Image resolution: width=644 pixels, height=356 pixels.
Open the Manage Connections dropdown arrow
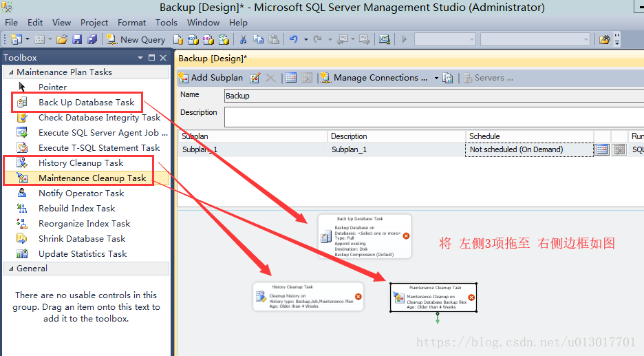[436, 78]
